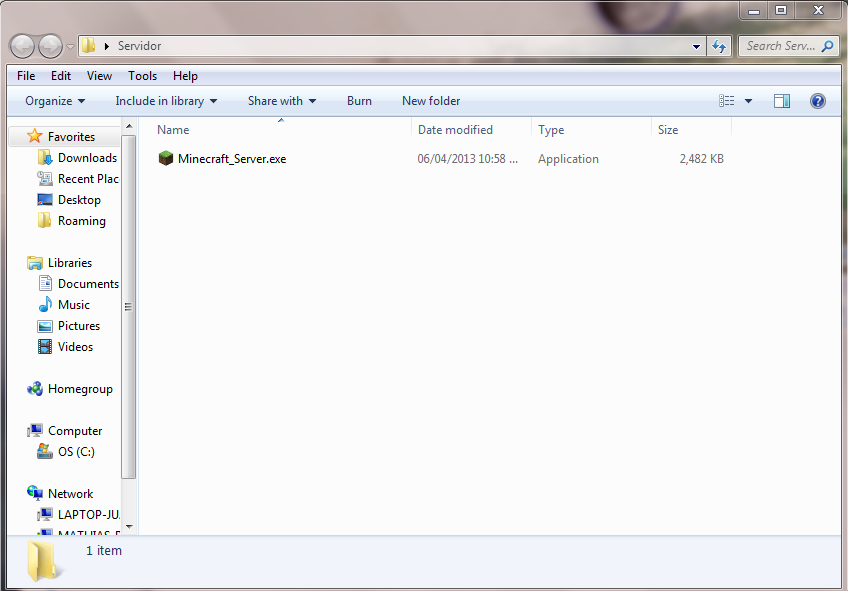Click the navigation pane scroll down arrow
848x591 pixels.
tap(129, 527)
